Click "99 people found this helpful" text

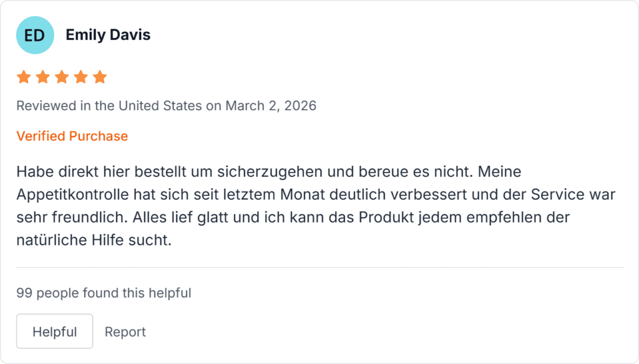pos(104,293)
